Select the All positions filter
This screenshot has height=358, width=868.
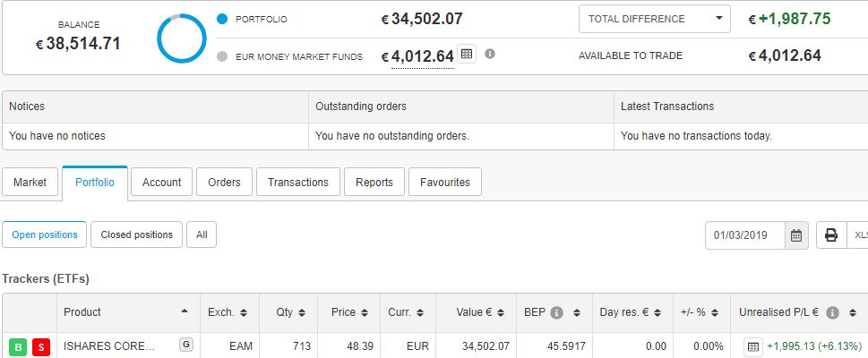pos(202,234)
